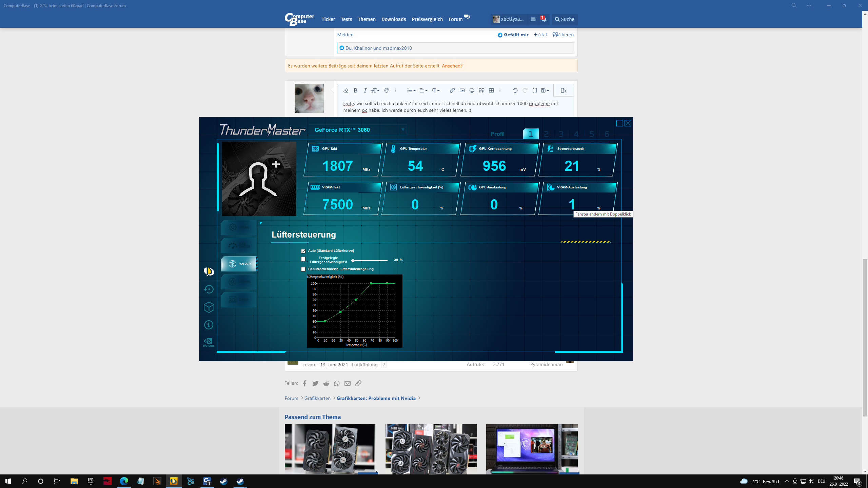
Task: Click the undo icon in editor toolbar
Action: coord(515,90)
